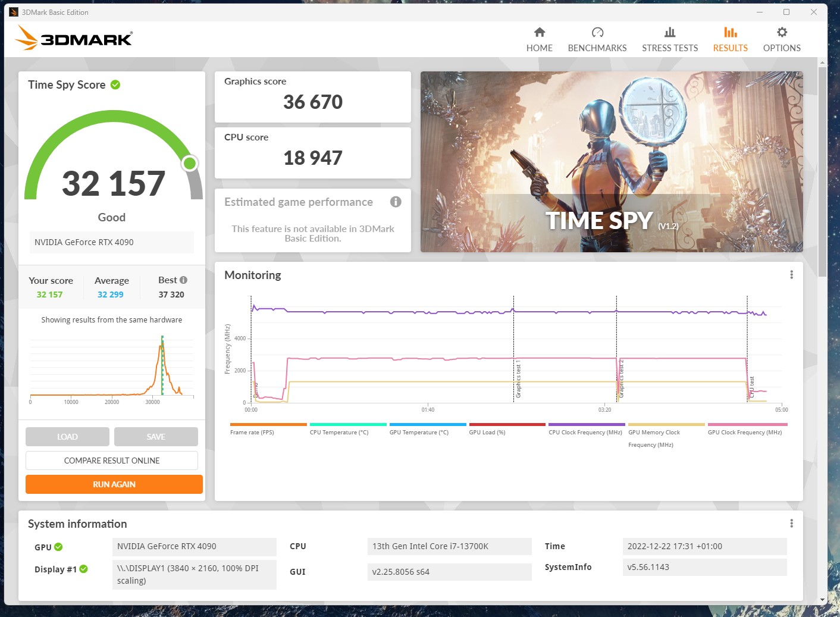Click the GUI version v2.25.8056 s64
The image size is (840, 617).
click(x=450, y=572)
